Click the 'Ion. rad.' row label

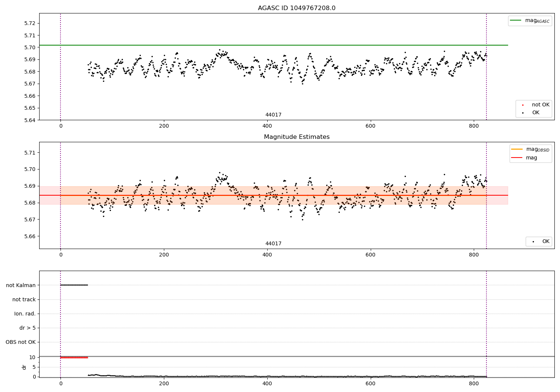point(25,314)
